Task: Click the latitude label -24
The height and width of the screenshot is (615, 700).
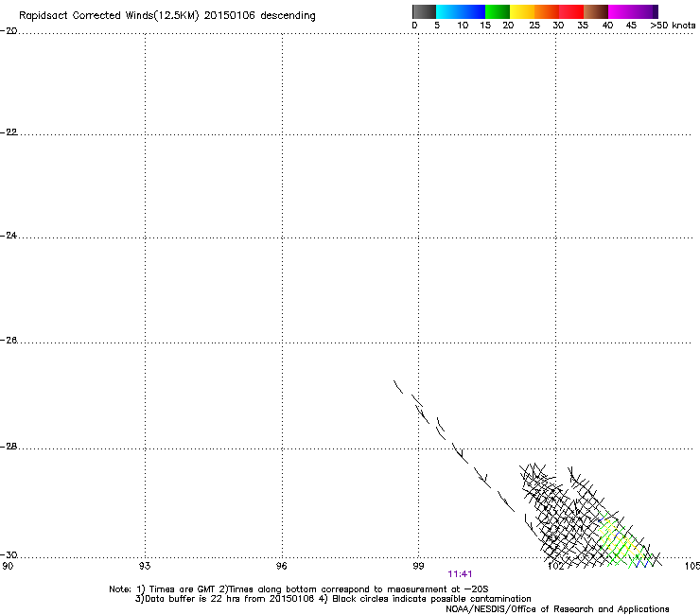Action: [x=9, y=235]
